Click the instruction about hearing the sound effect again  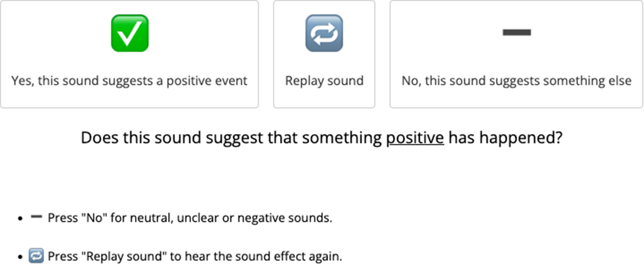pyautogui.click(x=194, y=256)
